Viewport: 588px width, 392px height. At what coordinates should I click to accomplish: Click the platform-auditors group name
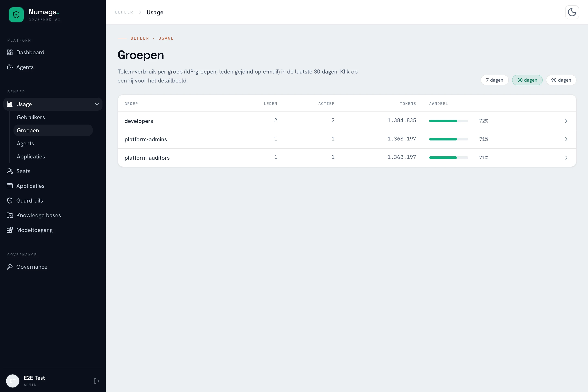point(147,158)
